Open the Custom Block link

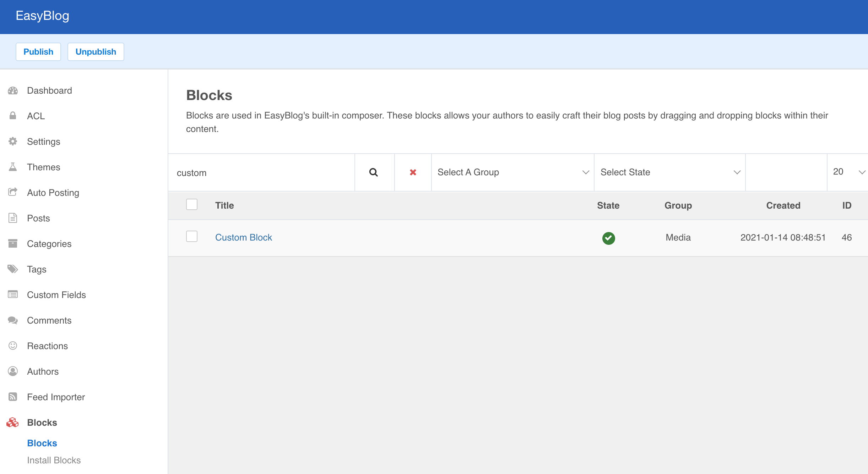244,237
